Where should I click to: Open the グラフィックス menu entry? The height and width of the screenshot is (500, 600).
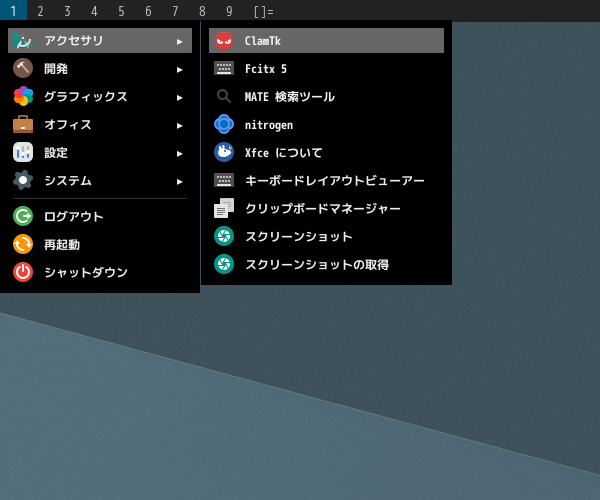[100, 96]
